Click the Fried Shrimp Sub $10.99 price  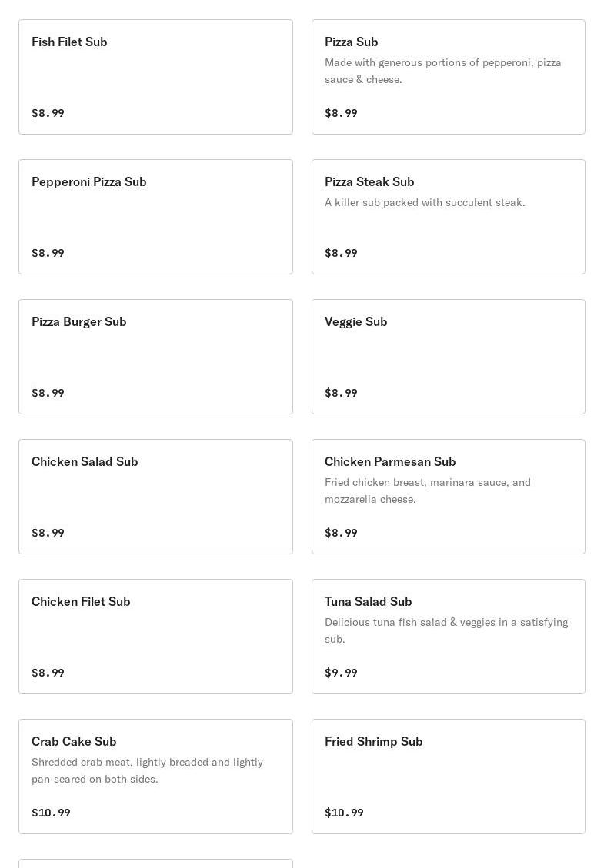[344, 813]
